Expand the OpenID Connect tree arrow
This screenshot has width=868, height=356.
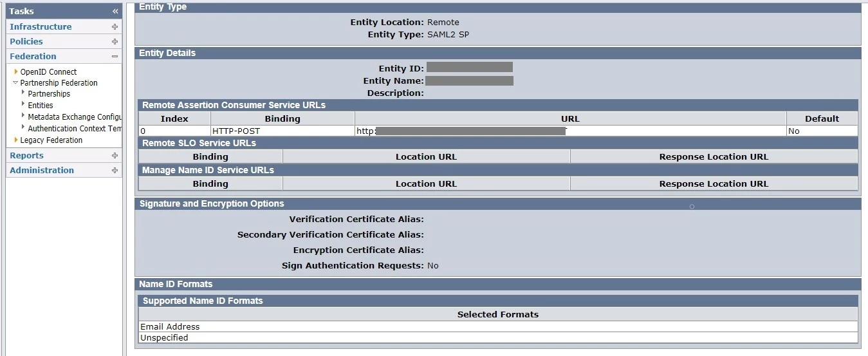click(16, 71)
